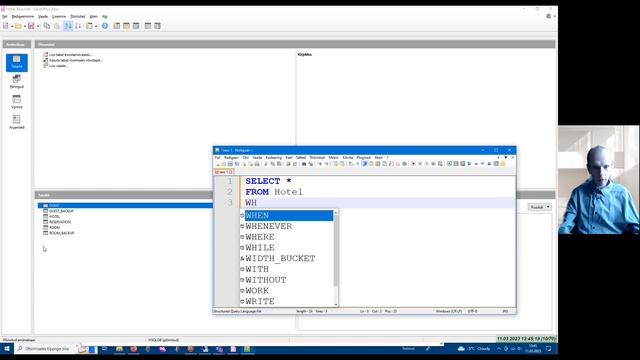Click Save All icon in Notepad++ toolbar
The image size is (640, 360).
pos(237,164)
